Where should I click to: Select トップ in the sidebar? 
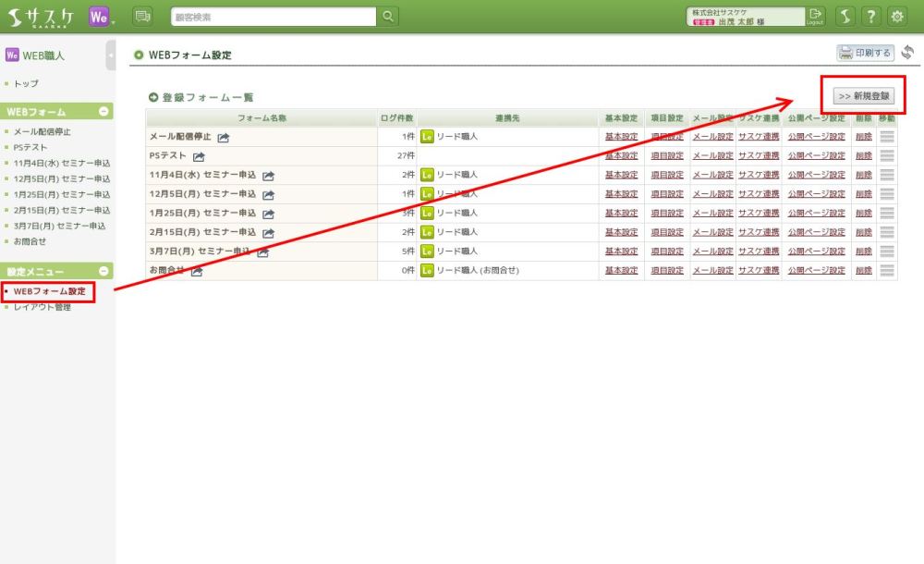pos(26,84)
